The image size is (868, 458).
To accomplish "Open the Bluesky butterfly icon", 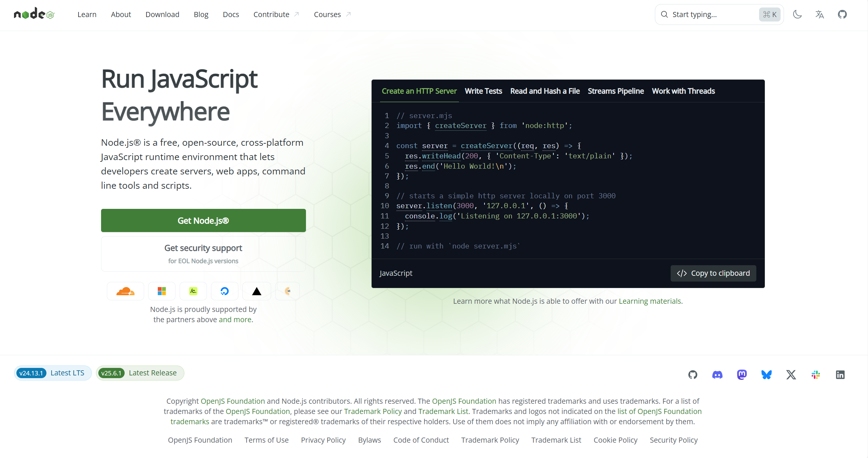I will click(x=766, y=375).
